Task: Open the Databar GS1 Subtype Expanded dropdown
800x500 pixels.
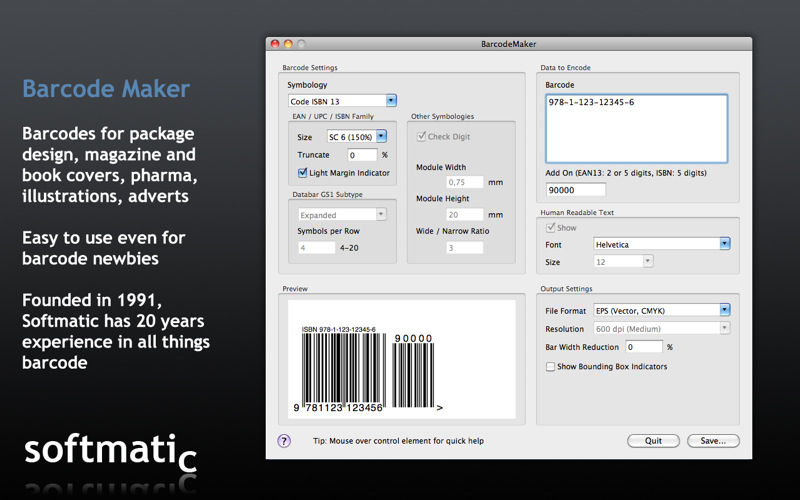Action: click(342, 215)
